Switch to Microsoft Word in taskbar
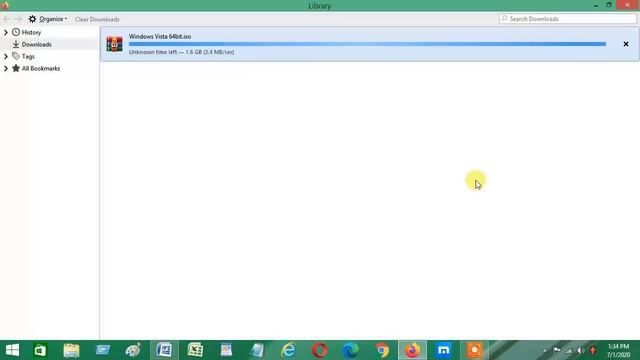640x360 pixels. 164,350
